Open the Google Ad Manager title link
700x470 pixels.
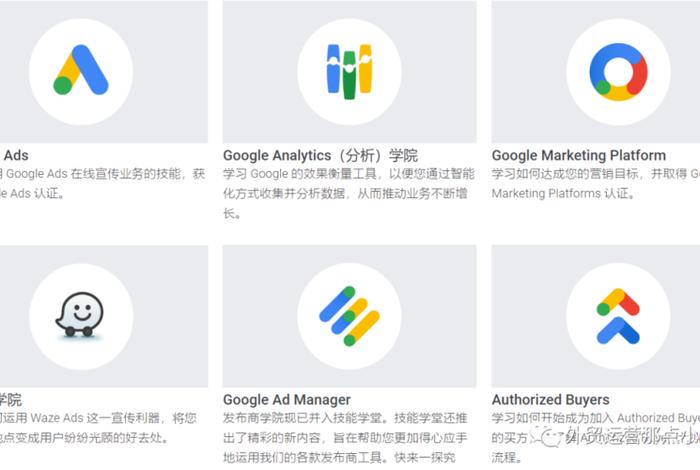coord(287,399)
